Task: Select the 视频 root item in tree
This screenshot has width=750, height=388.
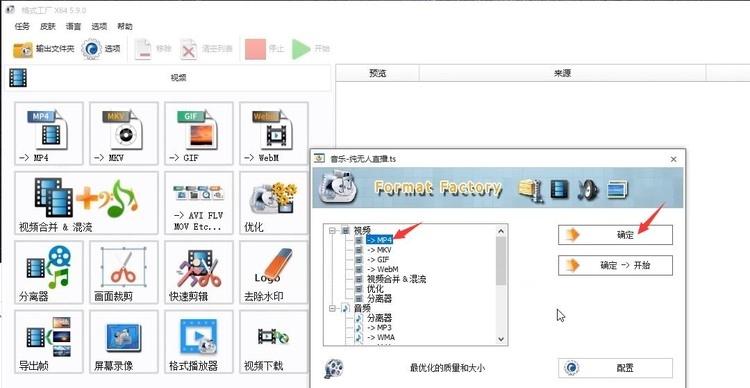Action: point(362,230)
